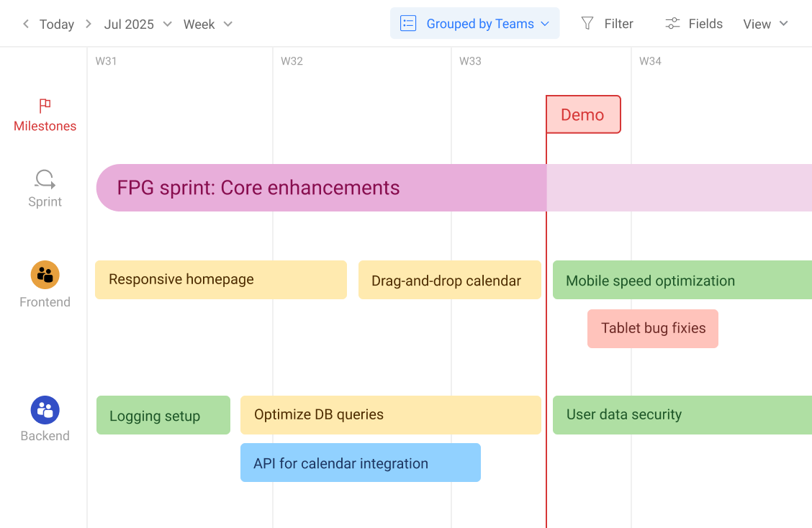Click the W32 week column header

pyautogui.click(x=292, y=61)
